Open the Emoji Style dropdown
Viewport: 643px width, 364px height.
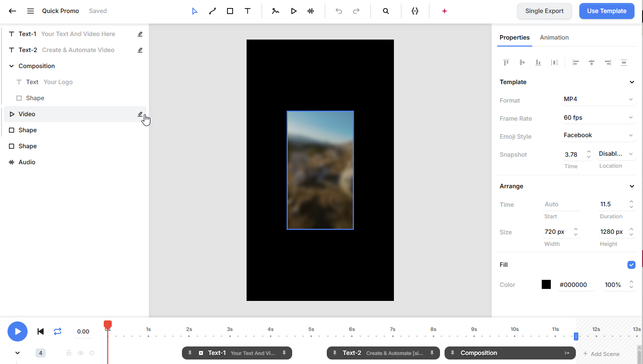point(598,135)
